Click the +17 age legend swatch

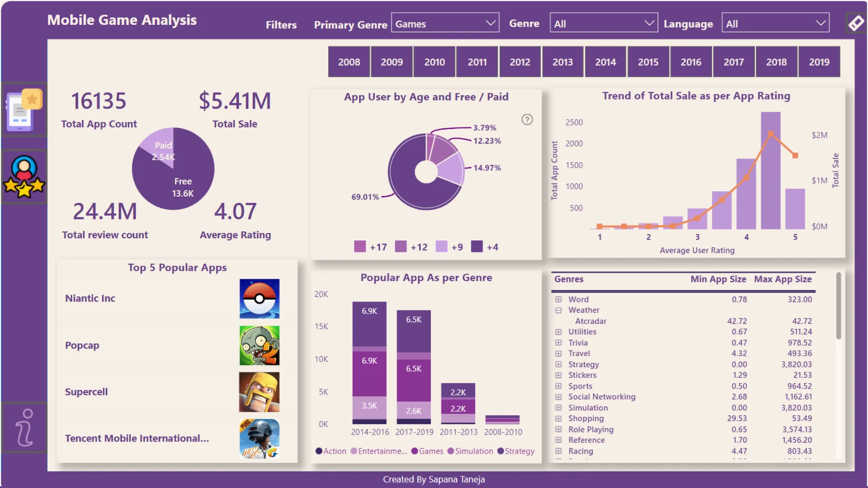coord(360,247)
